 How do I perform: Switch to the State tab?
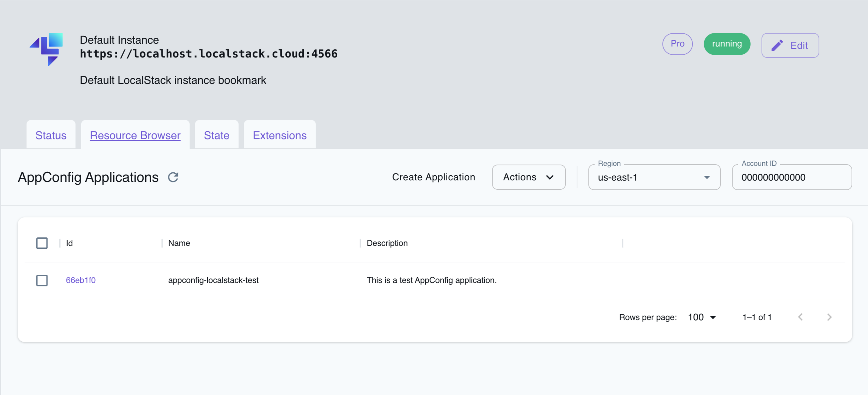[216, 135]
